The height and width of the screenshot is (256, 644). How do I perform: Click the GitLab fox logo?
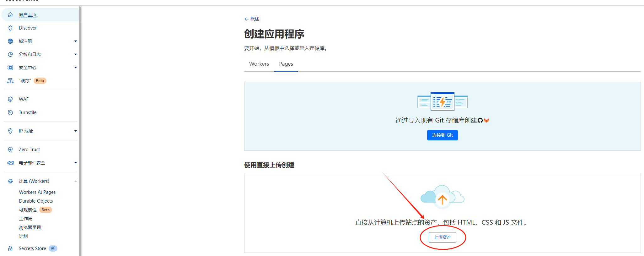(486, 120)
